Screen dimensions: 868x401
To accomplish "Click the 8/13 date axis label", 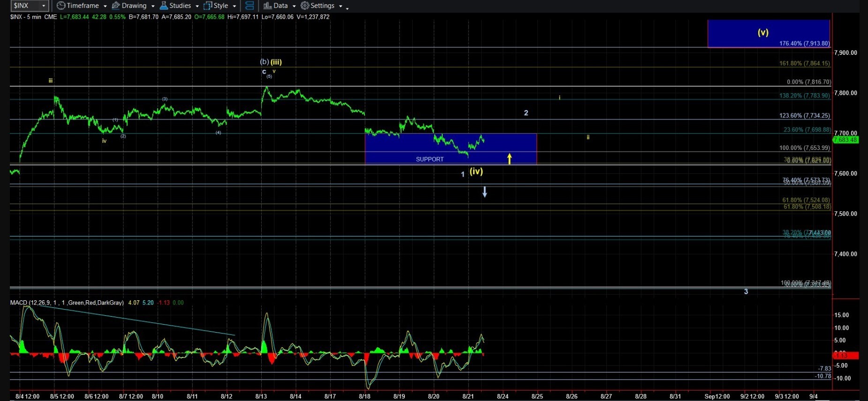I will (x=261, y=396).
